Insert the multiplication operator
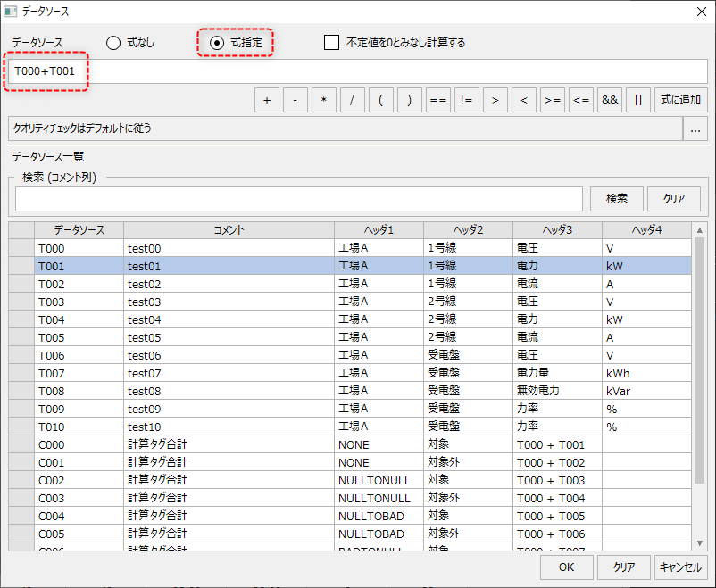Viewport: 716px width, 588px height. 323,100
